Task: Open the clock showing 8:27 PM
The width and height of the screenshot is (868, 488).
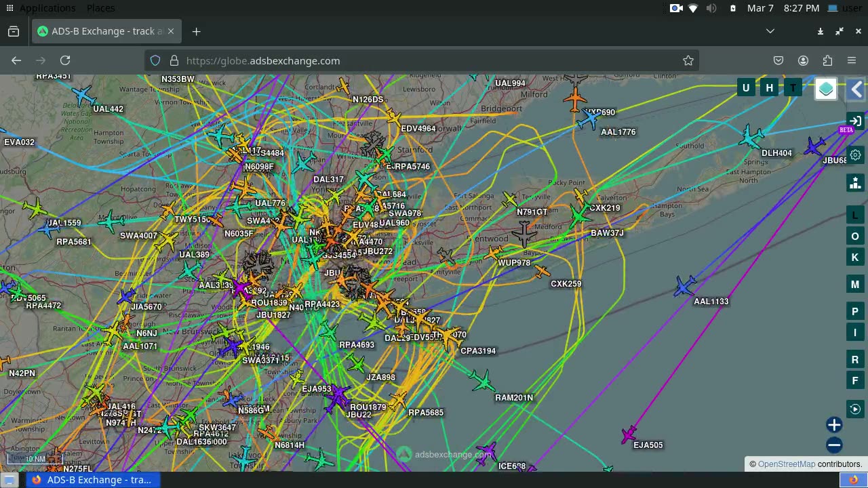Action: click(783, 8)
